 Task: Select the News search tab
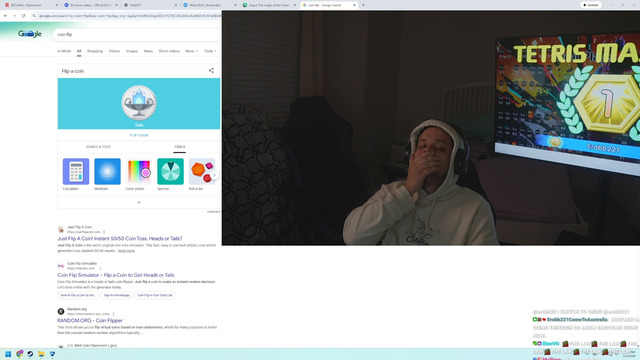coord(148,51)
